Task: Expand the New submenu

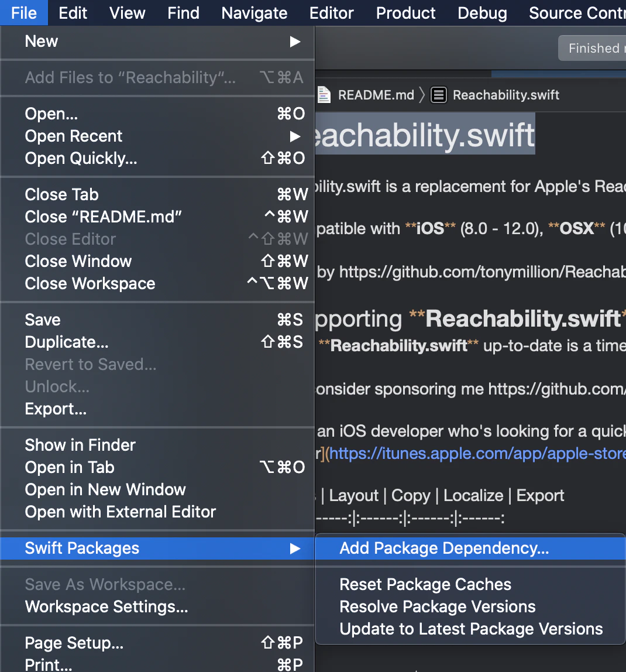Action: [157, 42]
